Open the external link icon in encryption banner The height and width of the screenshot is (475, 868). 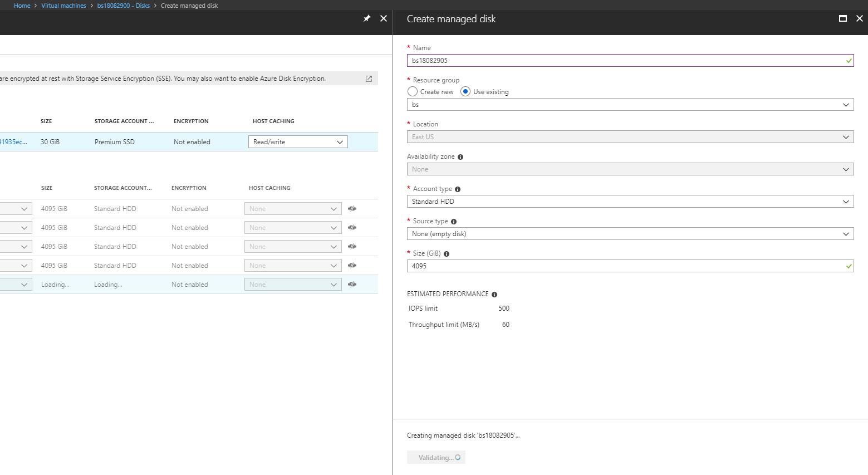click(369, 79)
